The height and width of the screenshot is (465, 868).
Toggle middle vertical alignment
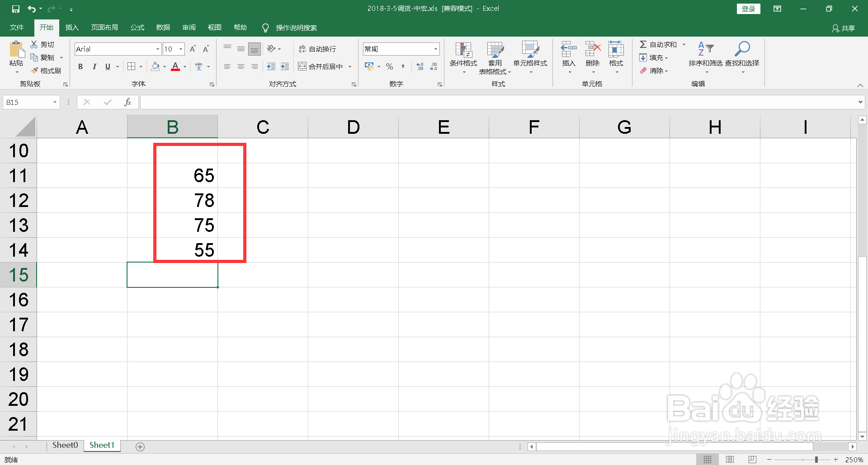[x=241, y=49]
